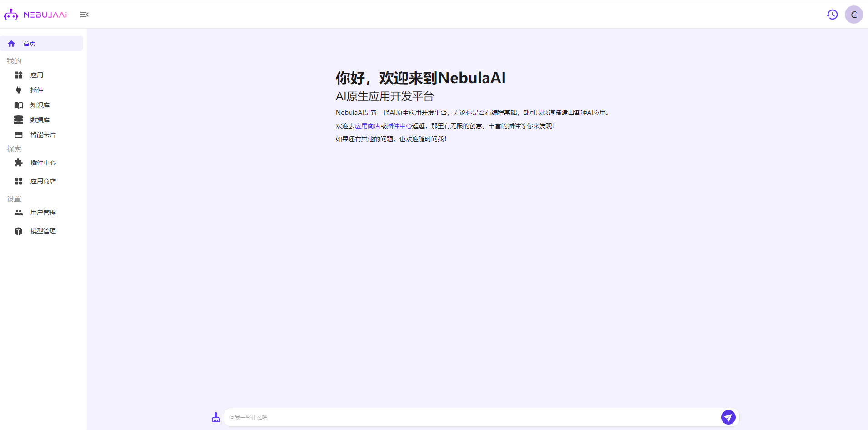Select the 模型管理 cube icon

pos(18,231)
